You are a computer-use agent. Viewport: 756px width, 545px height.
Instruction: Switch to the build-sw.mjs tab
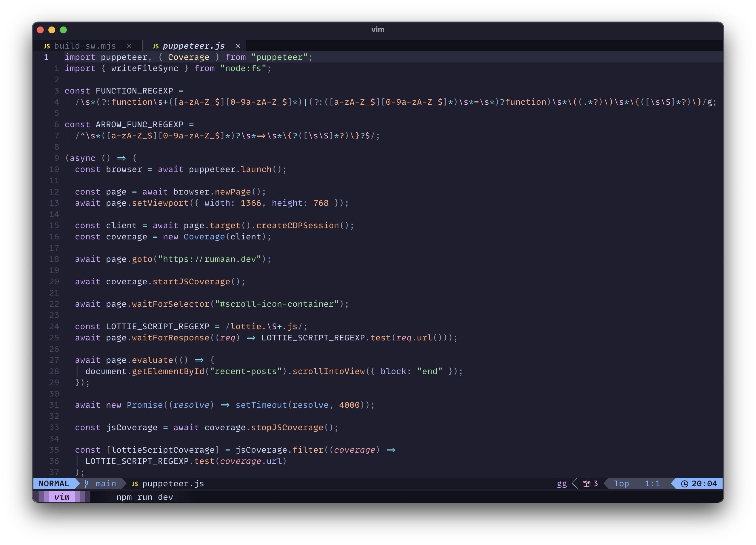[85, 46]
